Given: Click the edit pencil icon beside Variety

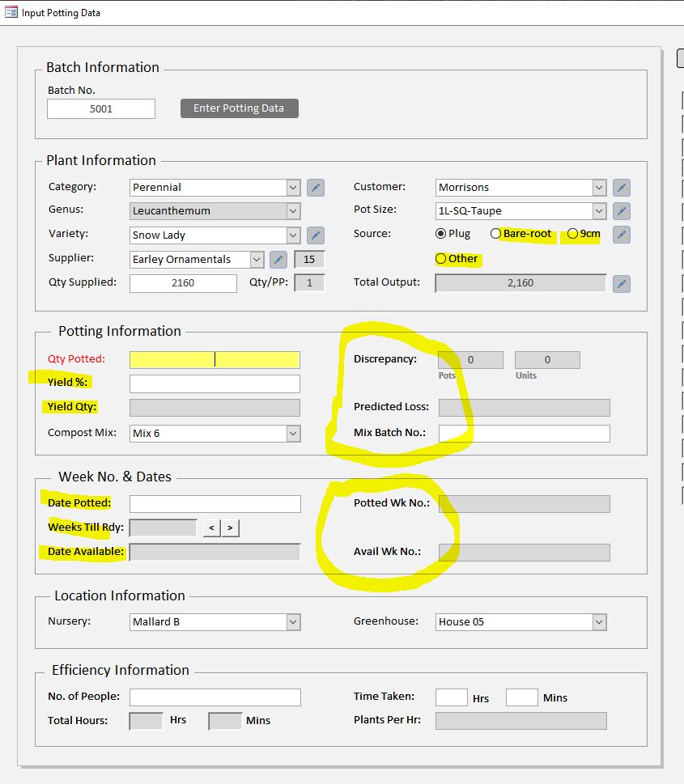Looking at the screenshot, I should (316, 235).
